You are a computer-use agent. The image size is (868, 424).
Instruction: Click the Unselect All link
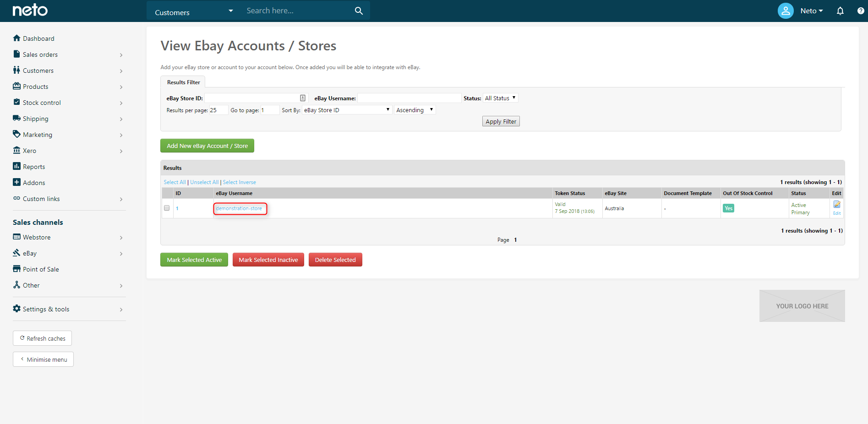click(204, 182)
